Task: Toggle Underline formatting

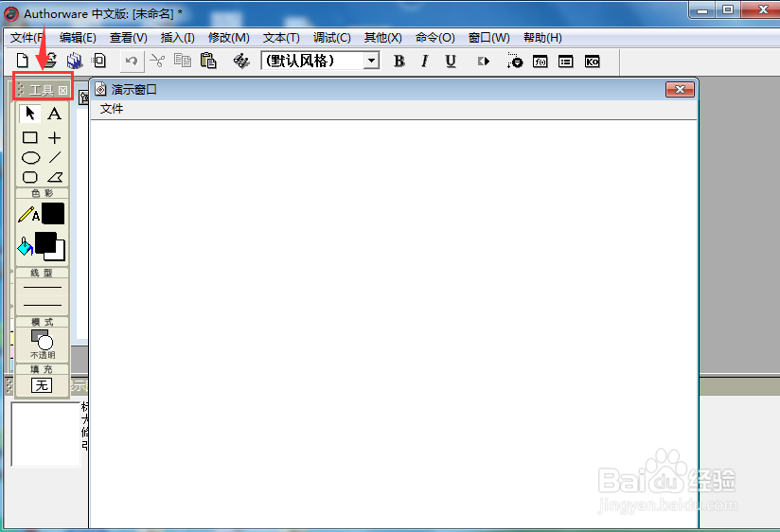Action: (451, 62)
